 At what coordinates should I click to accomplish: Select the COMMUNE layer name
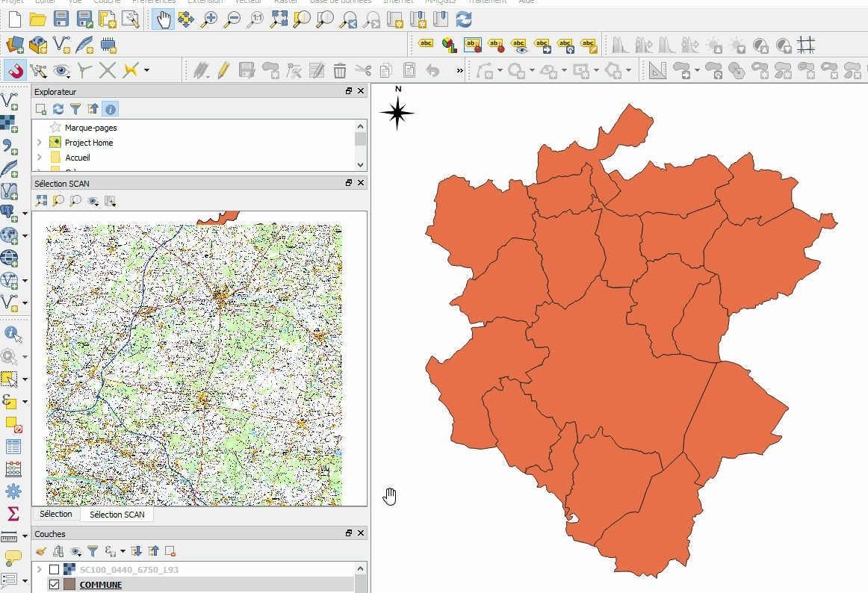(101, 585)
